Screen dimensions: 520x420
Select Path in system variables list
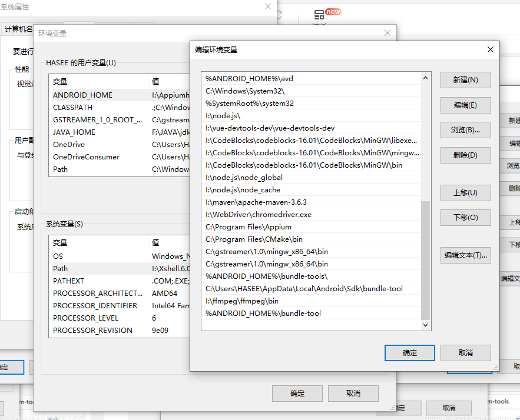pos(121,269)
